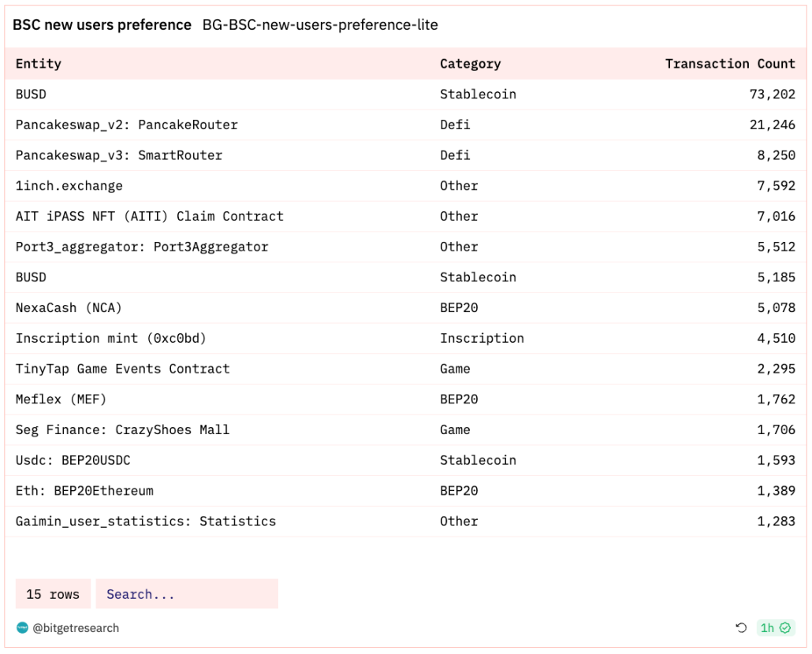812x654 pixels.
Task: Sort by Category column header
Action: click(470, 64)
